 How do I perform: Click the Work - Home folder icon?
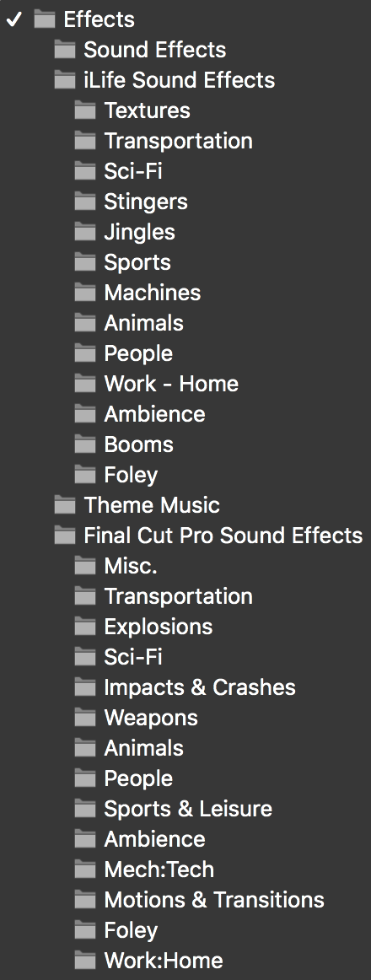[x=85, y=384]
